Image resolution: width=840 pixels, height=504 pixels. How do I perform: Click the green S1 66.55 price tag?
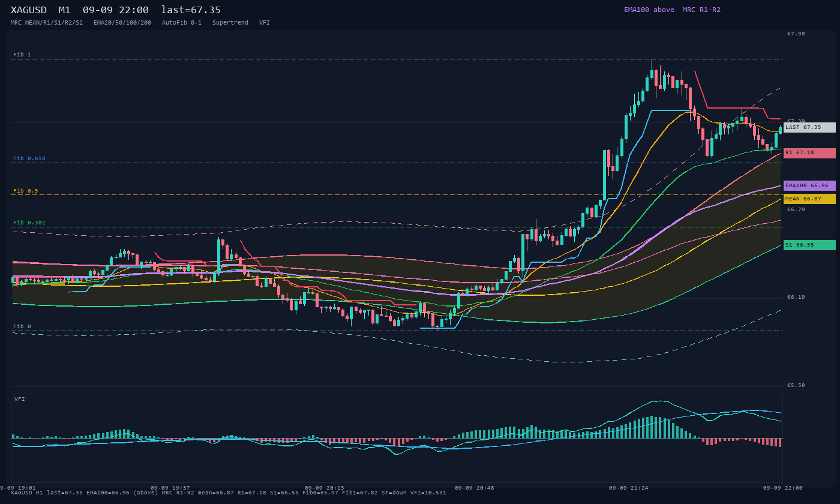pos(809,245)
